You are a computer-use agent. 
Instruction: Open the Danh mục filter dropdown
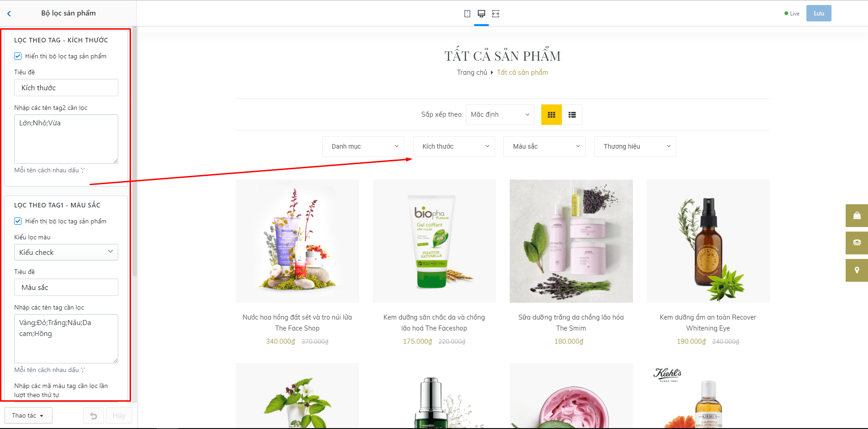[363, 146]
